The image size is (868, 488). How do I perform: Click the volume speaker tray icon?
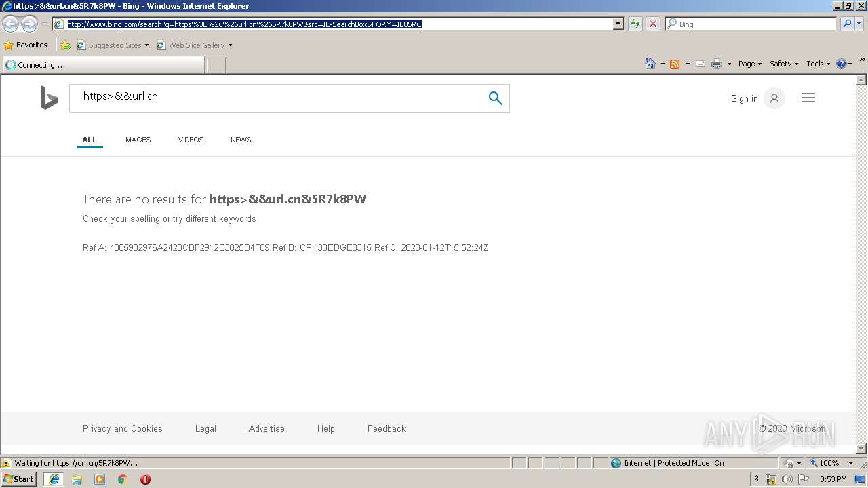787,479
